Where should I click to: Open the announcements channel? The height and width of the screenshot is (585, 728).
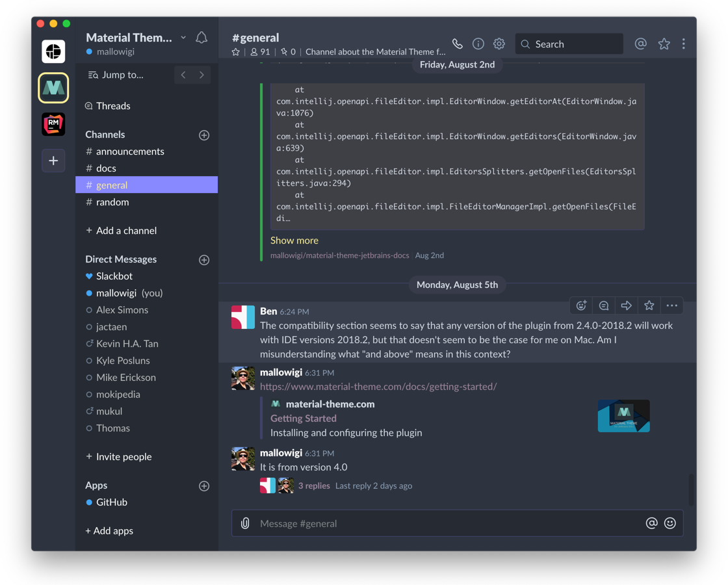(147, 151)
